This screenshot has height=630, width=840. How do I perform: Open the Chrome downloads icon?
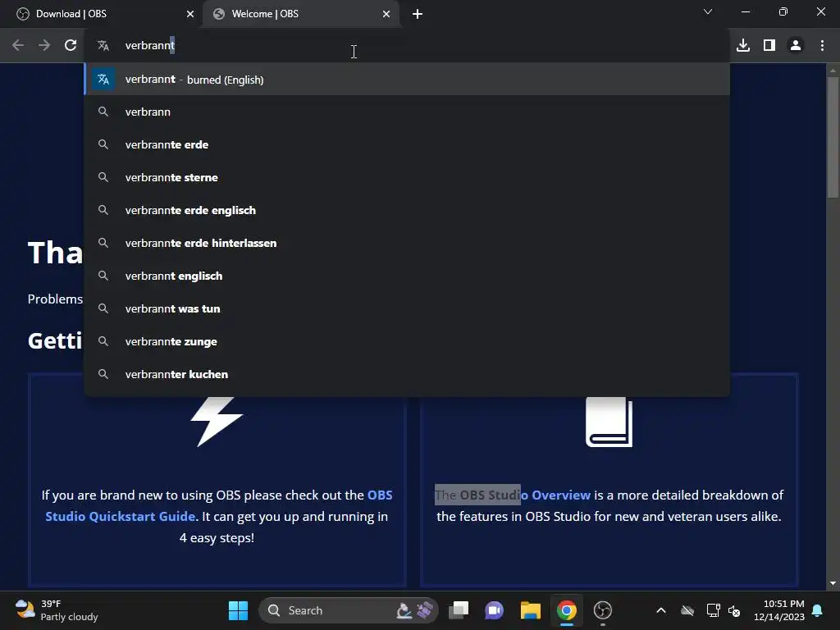tap(743, 46)
